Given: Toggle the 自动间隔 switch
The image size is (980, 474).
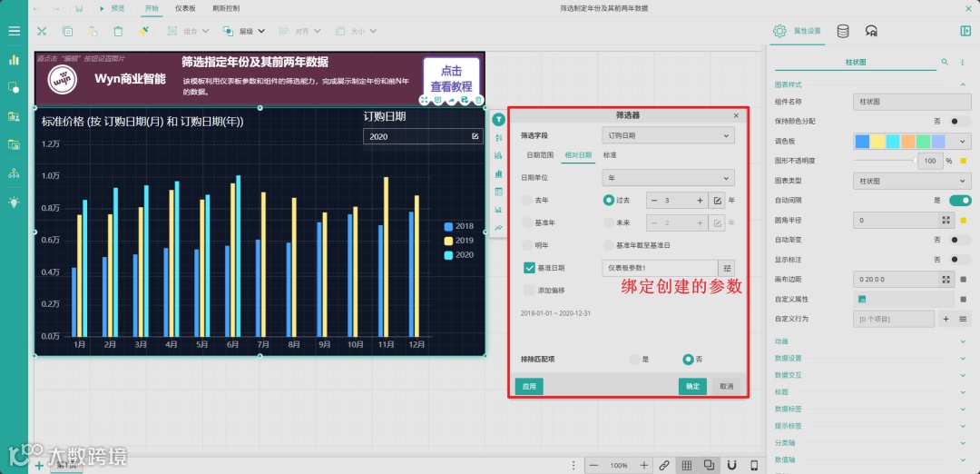Looking at the screenshot, I should click(x=960, y=200).
